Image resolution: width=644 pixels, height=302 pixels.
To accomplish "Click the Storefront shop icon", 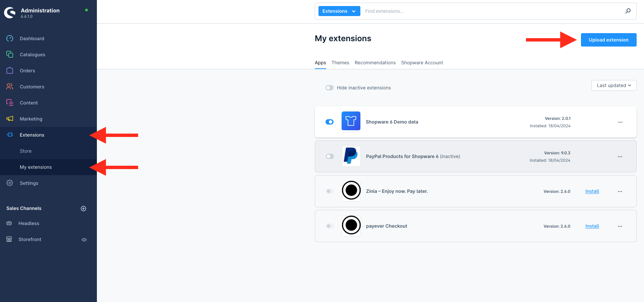I will (9, 239).
